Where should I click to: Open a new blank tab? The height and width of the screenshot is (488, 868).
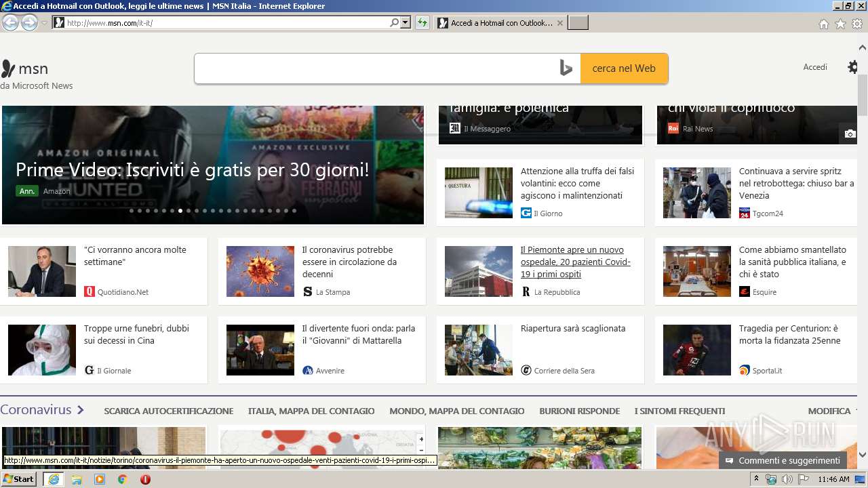(x=578, y=23)
